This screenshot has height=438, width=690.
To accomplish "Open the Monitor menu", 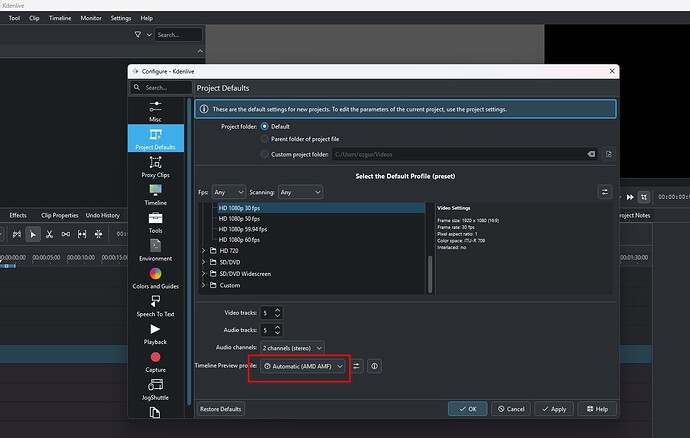I will (x=91, y=18).
